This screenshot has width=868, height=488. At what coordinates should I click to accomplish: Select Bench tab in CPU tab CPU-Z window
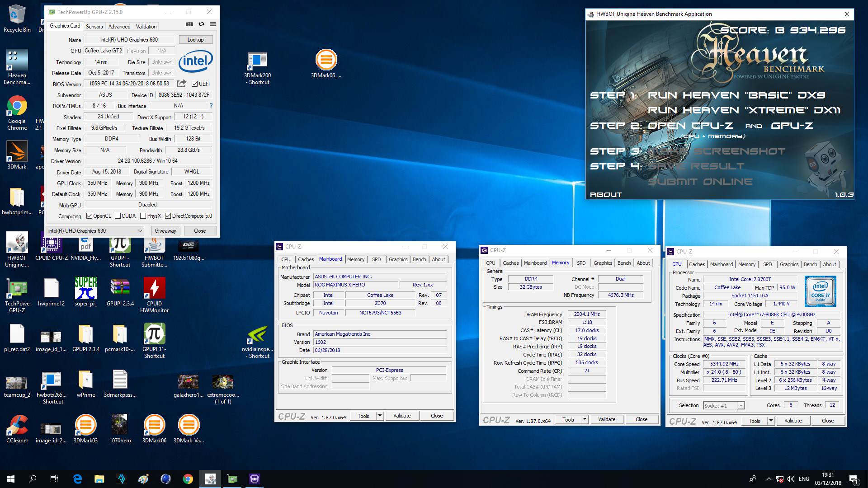pyautogui.click(x=810, y=264)
